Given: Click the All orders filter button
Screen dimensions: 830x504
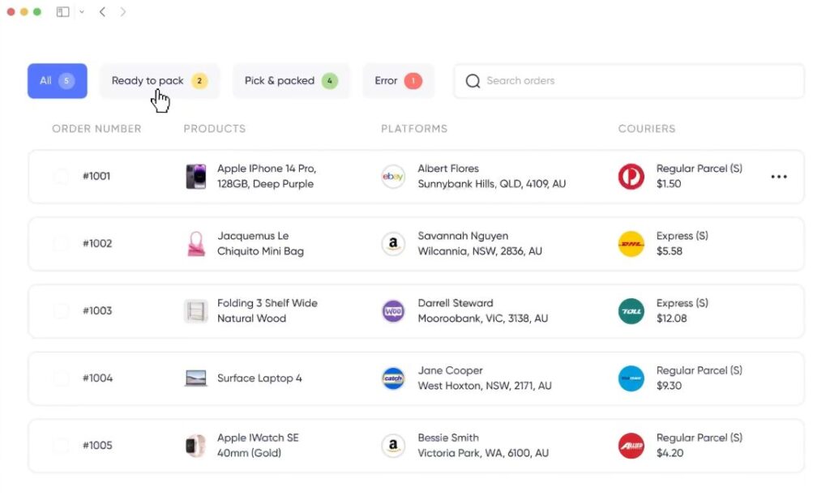Looking at the screenshot, I should click(57, 80).
